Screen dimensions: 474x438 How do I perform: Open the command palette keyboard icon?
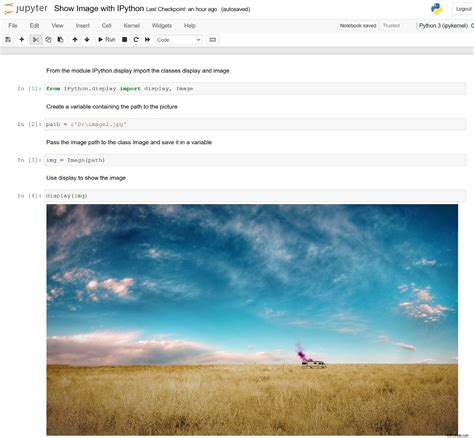(212, 40)
